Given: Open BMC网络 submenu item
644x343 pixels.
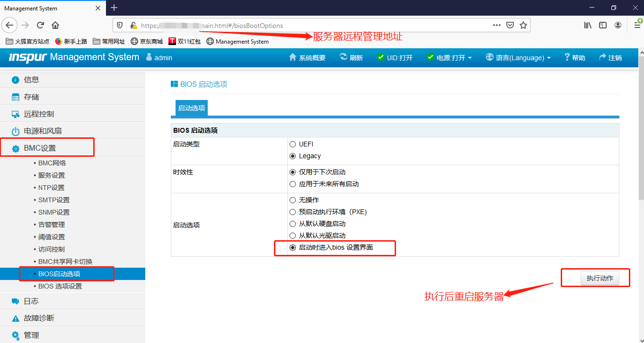Looking at the screenshot, I should [x=52, y=163].
